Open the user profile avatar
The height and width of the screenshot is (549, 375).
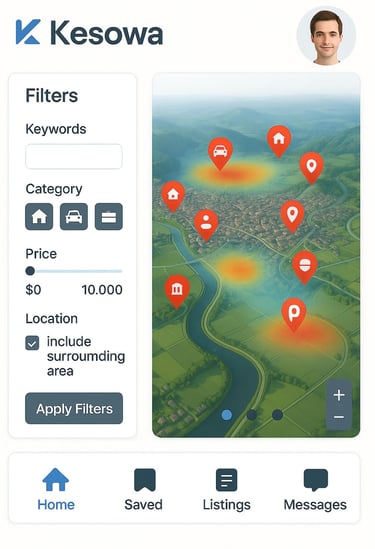[326, 36]
